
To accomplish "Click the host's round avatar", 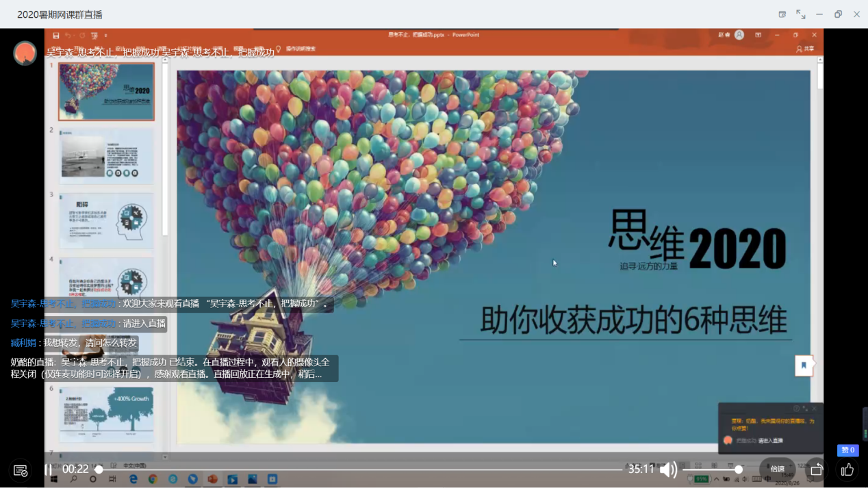I will (x=25, y=53).
